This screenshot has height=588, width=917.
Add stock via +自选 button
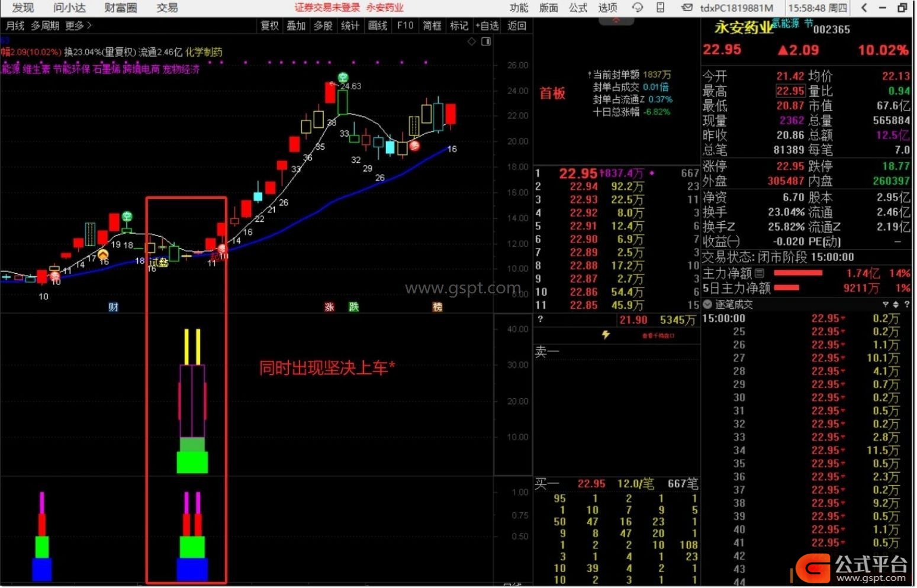[487, 25]
